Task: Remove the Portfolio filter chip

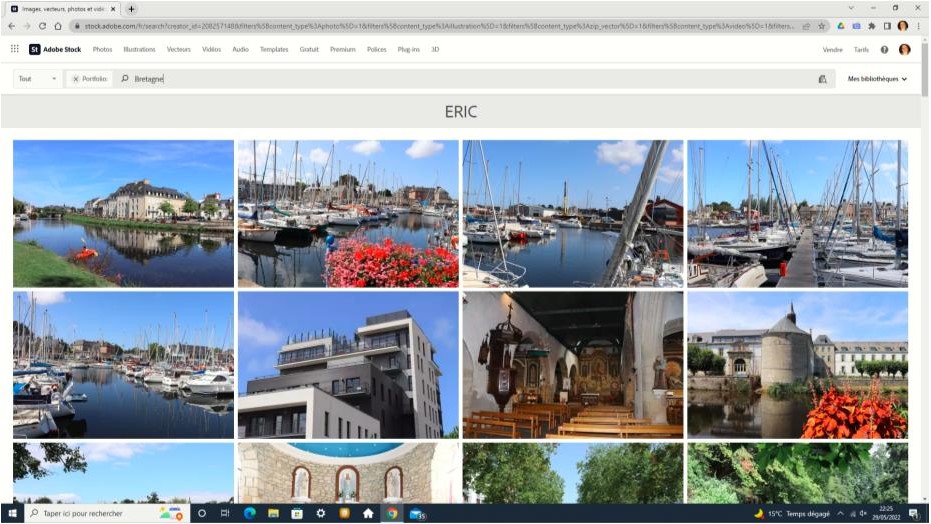Action: pyautogui.click(x=76, y=79)
